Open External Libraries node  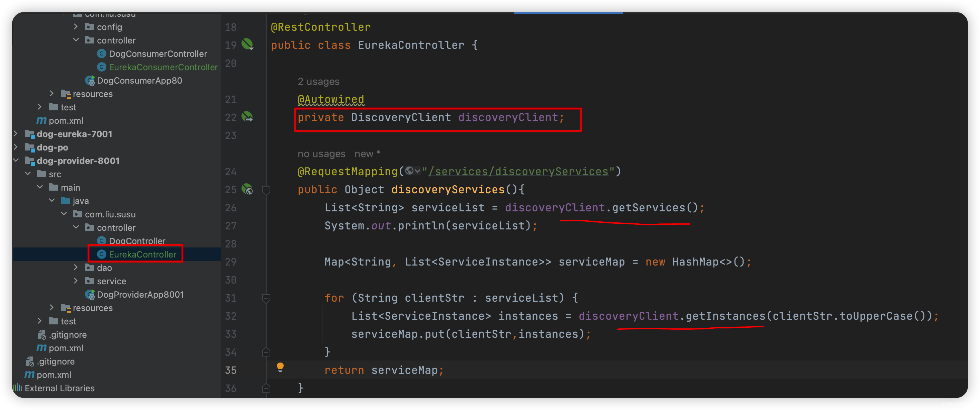[59, 388]
